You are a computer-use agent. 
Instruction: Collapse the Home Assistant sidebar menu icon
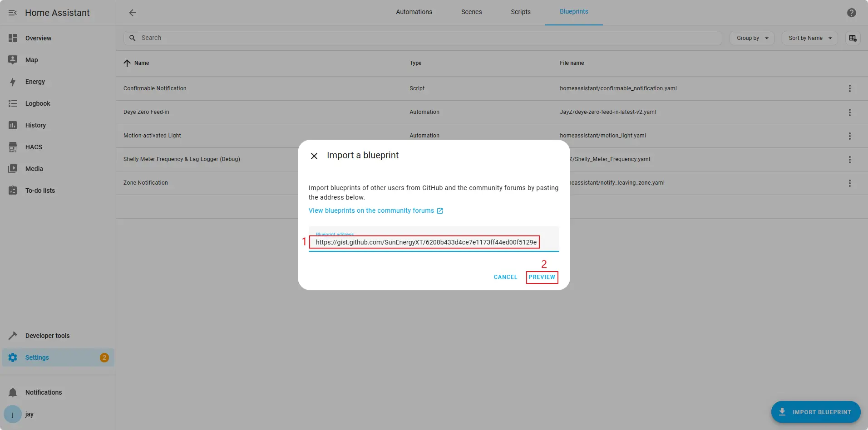pos(13,13)
